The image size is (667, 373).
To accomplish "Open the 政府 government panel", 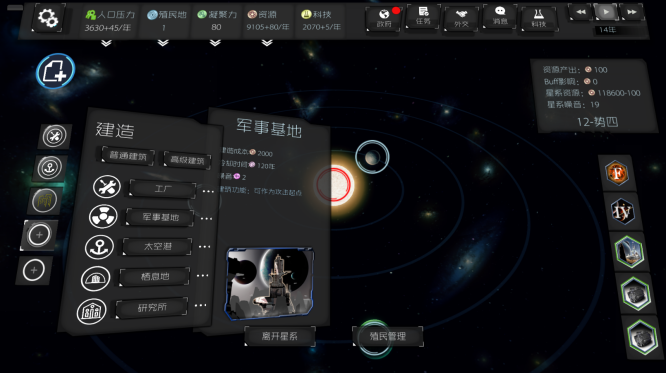I will click(384, 19).
